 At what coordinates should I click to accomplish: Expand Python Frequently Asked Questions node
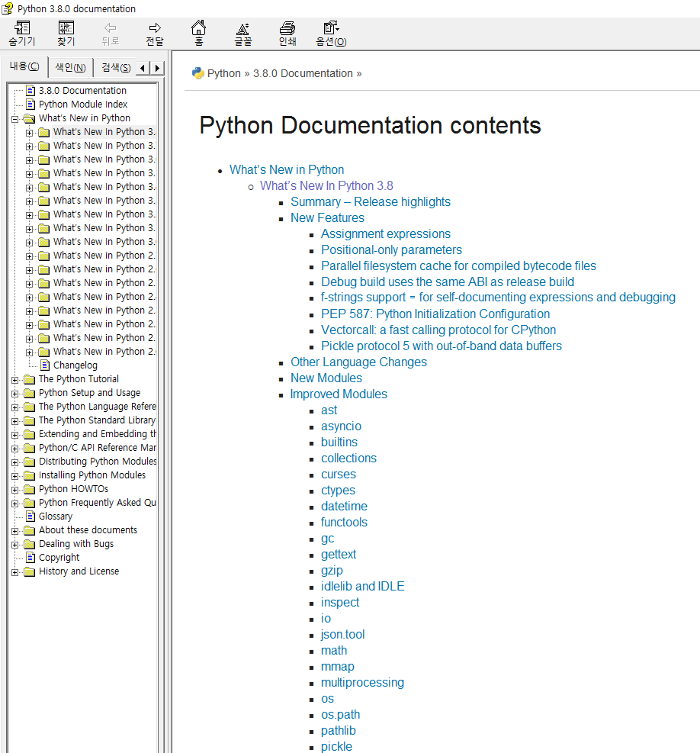pos(15,504)
